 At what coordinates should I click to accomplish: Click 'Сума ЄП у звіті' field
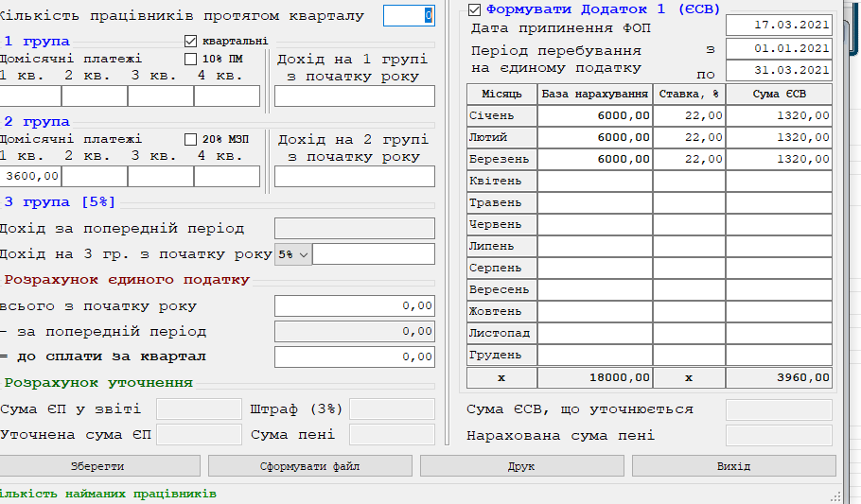coord(199,409)
